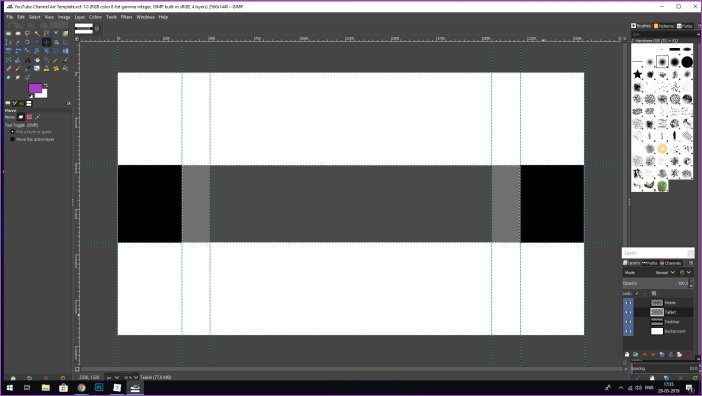702x396 pixels.
Task: Switch to the Channels tab
Action: click(670, 263)
